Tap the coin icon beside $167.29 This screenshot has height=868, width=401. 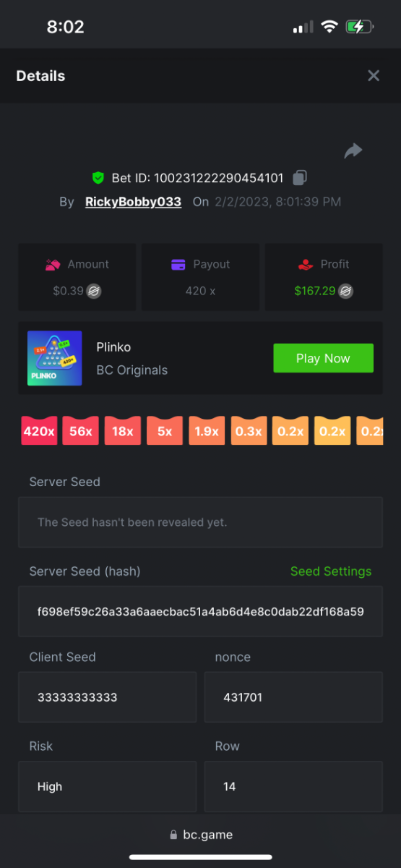tap(348, 292)
